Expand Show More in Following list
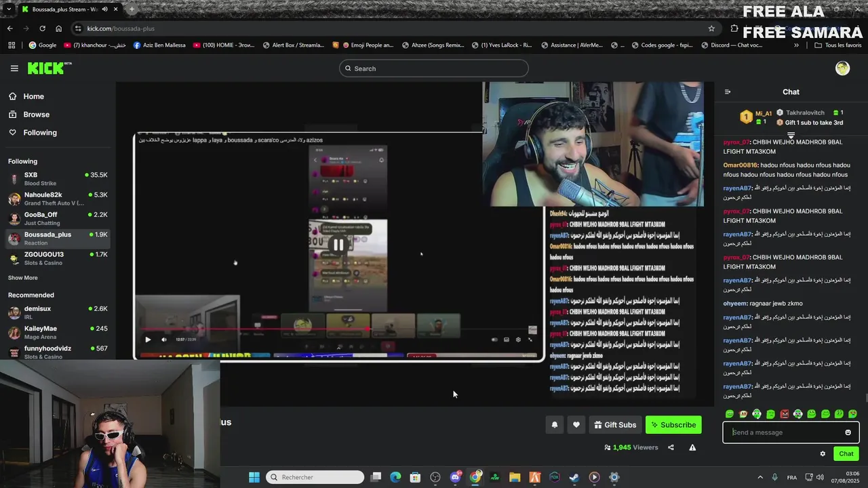 point(22,278)
